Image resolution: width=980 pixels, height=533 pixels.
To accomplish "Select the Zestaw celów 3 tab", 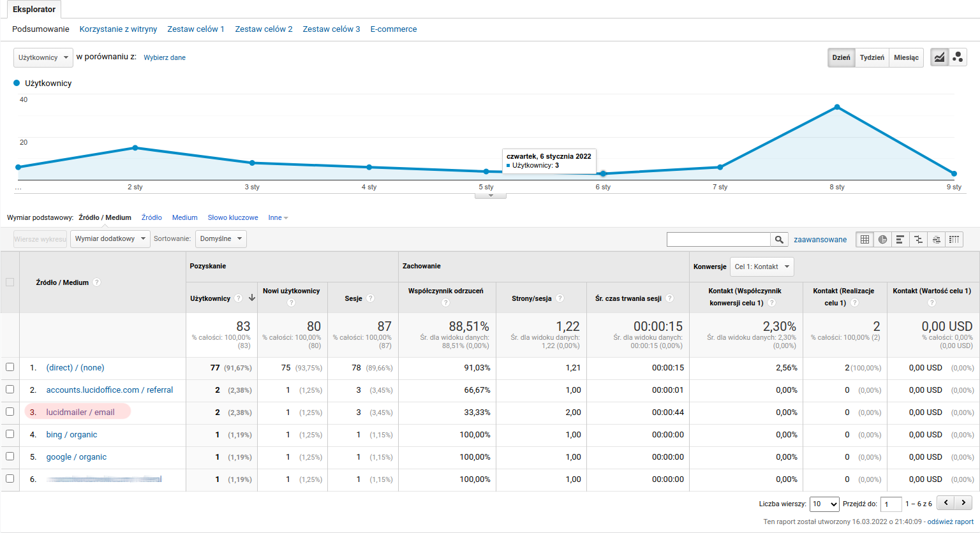I will tap(331, 29).
